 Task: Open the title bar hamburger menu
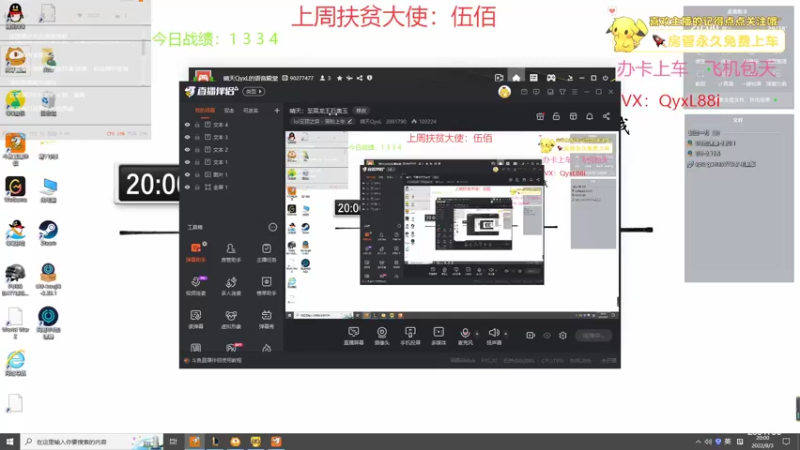coord(574,92)
